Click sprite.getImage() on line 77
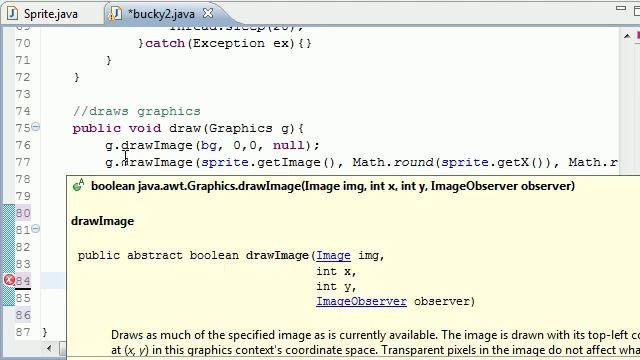Viewport: 640px width, 360px height. 268,162
